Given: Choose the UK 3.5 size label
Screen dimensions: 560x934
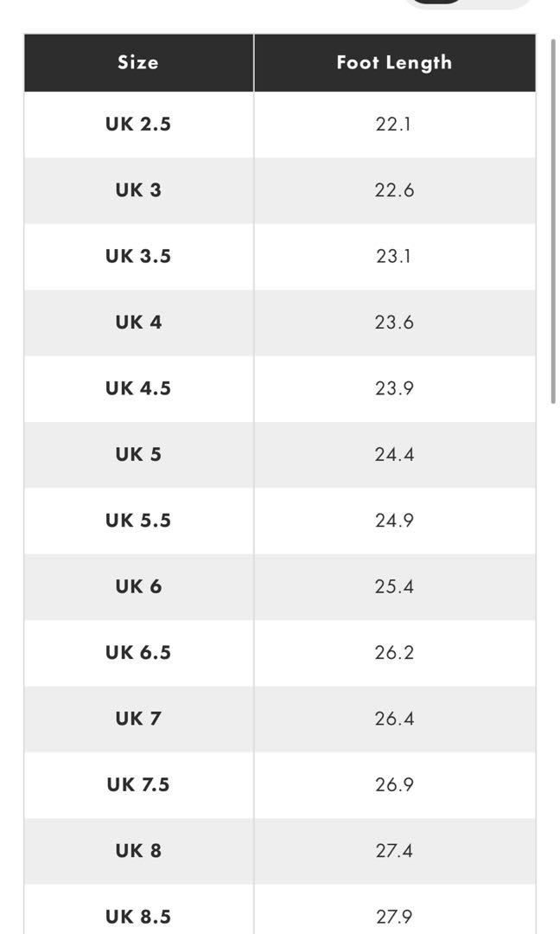Looking at the screenshot, I should (138, 256).
